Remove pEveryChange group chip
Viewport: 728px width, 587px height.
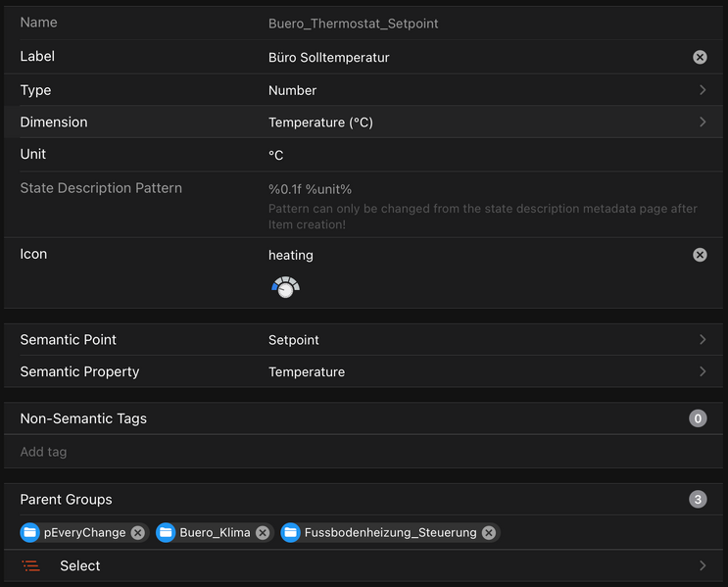pos(138,533)
